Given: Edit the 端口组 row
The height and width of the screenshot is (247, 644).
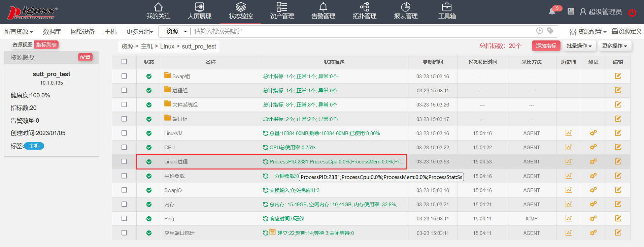Looking at the screenshot, I should point(618,119).
